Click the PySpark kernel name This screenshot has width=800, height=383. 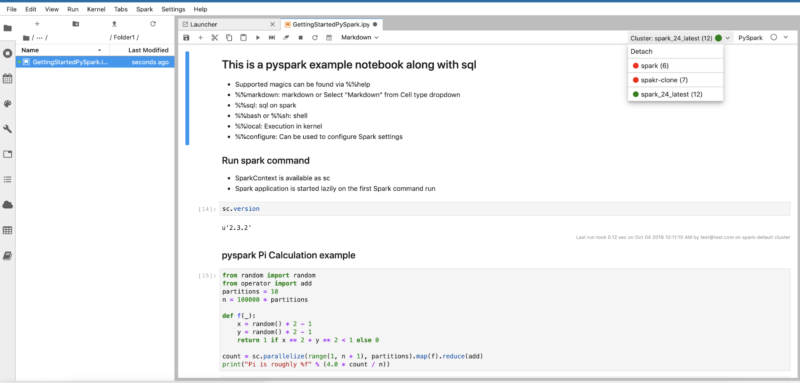point(751,38)
